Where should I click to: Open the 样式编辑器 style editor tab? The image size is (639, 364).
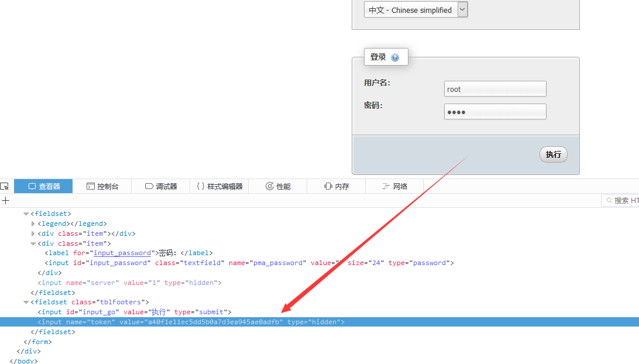[219, 186]
